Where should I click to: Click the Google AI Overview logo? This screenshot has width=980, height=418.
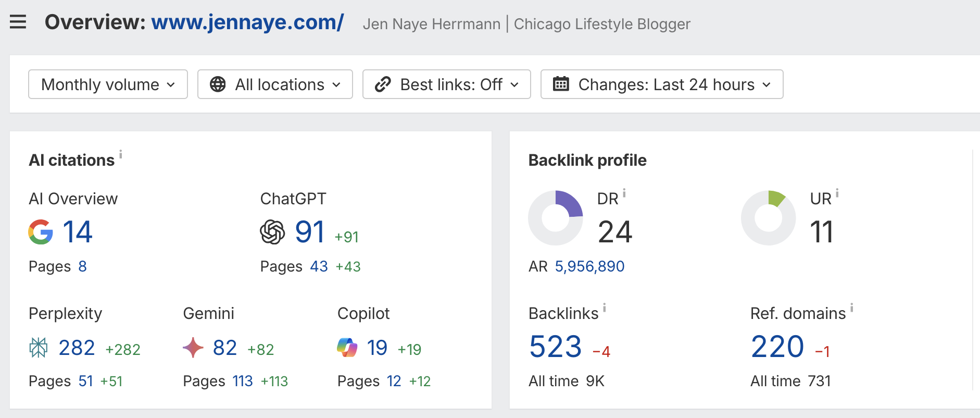pos(41,232)
